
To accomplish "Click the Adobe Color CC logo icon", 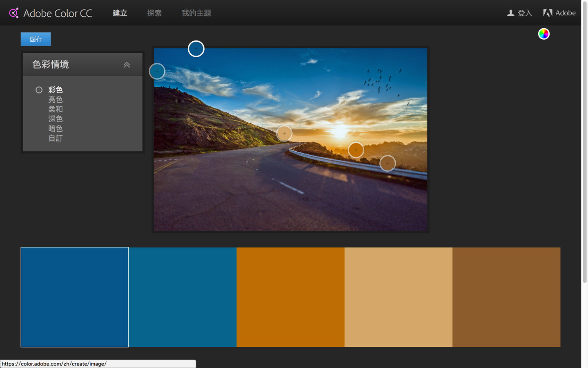I will [14, 13].
